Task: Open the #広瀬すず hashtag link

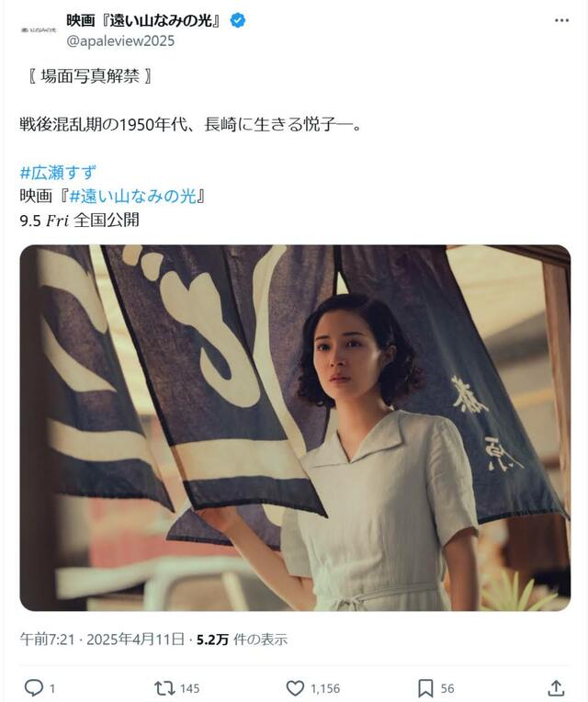Action: 58,173
